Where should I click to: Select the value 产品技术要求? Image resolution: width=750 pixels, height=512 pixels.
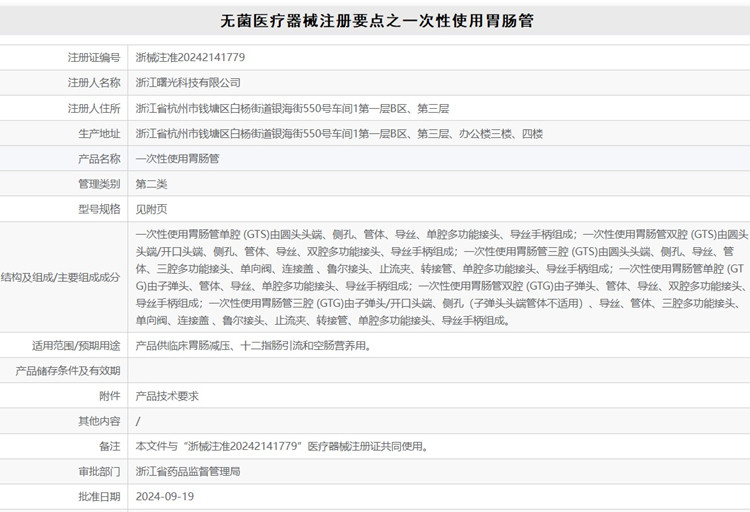coord(167,396)
